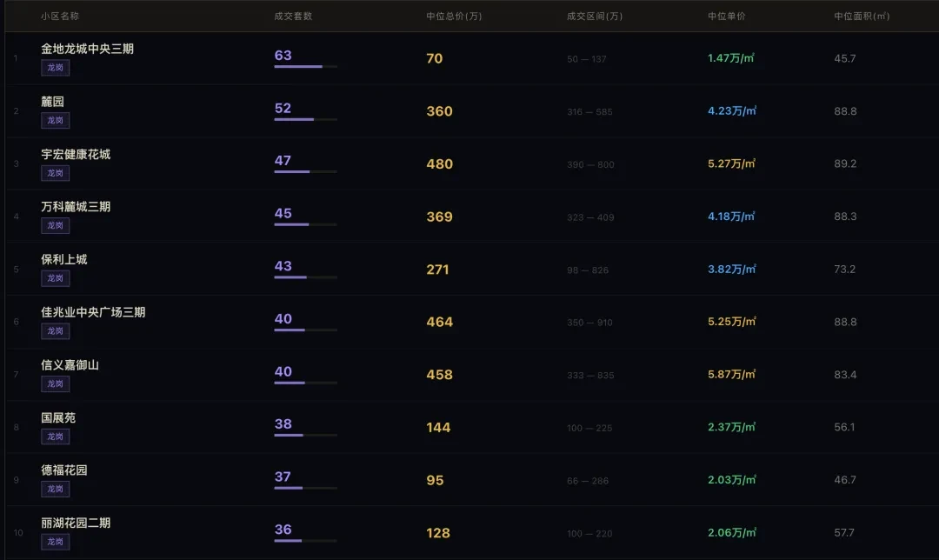Click the 中位面积(㎡) column header
Image resolution: width=939 pixels, height=560 pixels.
coord(862,17)
